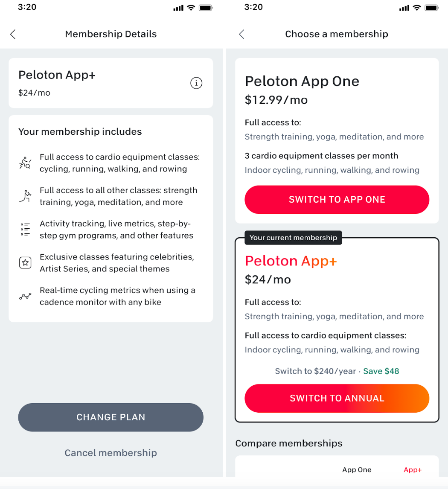Tap the Your current membership badge
Image resolution: width=448 pixels, height=489 pixels.
(293, 238)
